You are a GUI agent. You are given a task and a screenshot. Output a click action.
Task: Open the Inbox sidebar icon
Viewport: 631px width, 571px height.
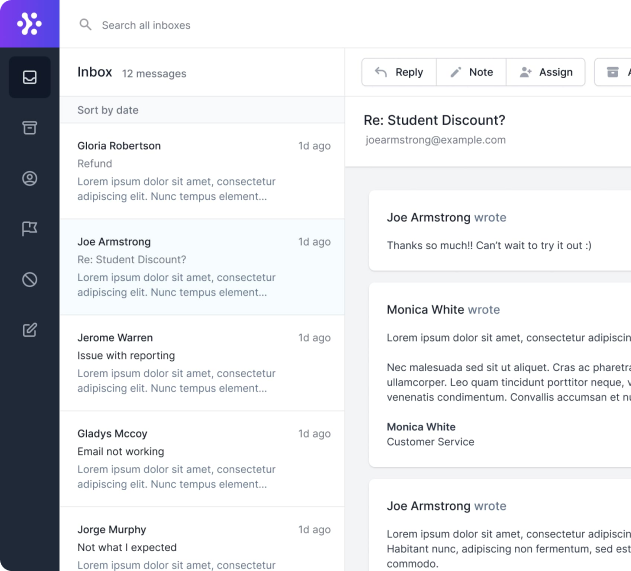tap(30, 77)
